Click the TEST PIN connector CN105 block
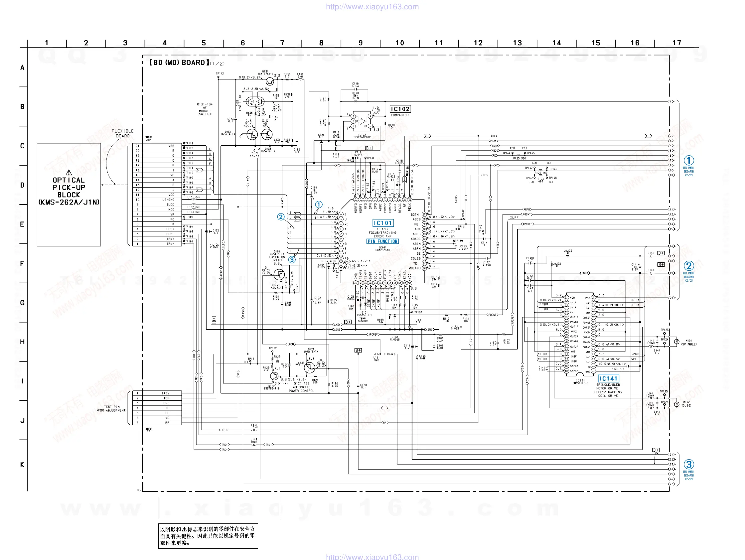Image resolution: width=745 pixels, height=560 pixels. pyautogui.click(x=157, y=408)
